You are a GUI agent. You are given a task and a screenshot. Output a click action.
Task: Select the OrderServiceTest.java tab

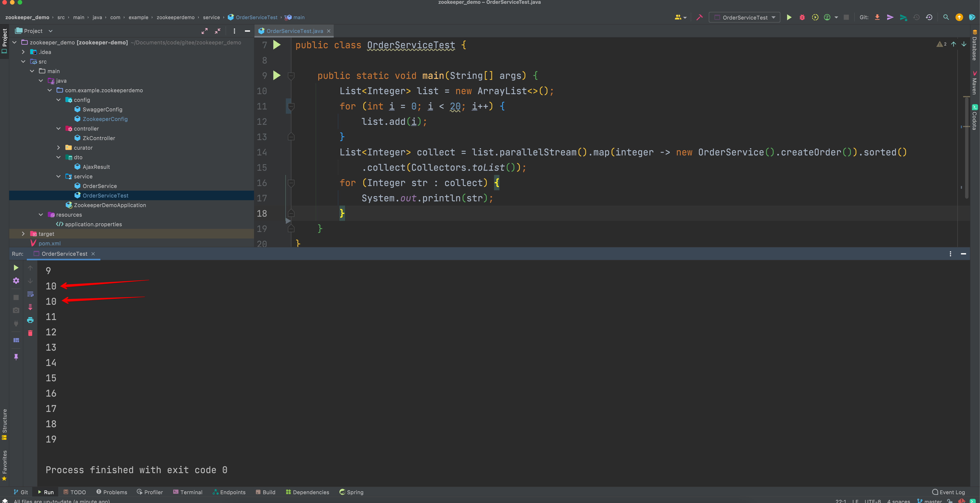292,31
